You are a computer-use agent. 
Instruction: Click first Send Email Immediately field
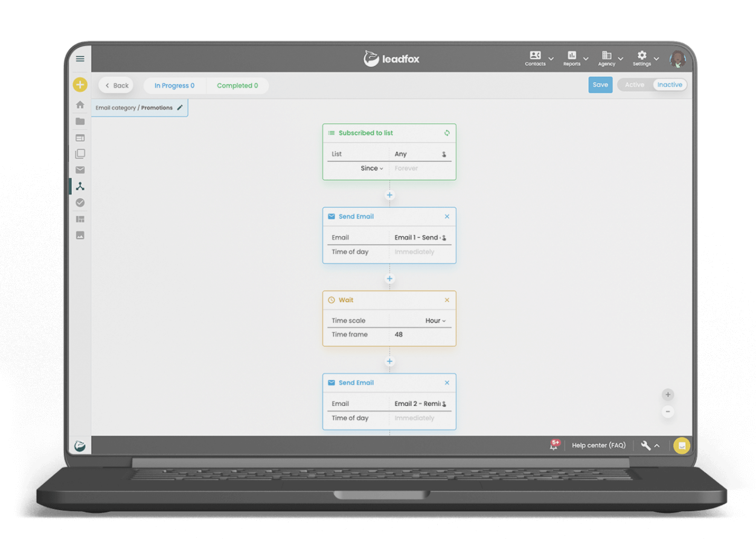(x=420, y=252)
